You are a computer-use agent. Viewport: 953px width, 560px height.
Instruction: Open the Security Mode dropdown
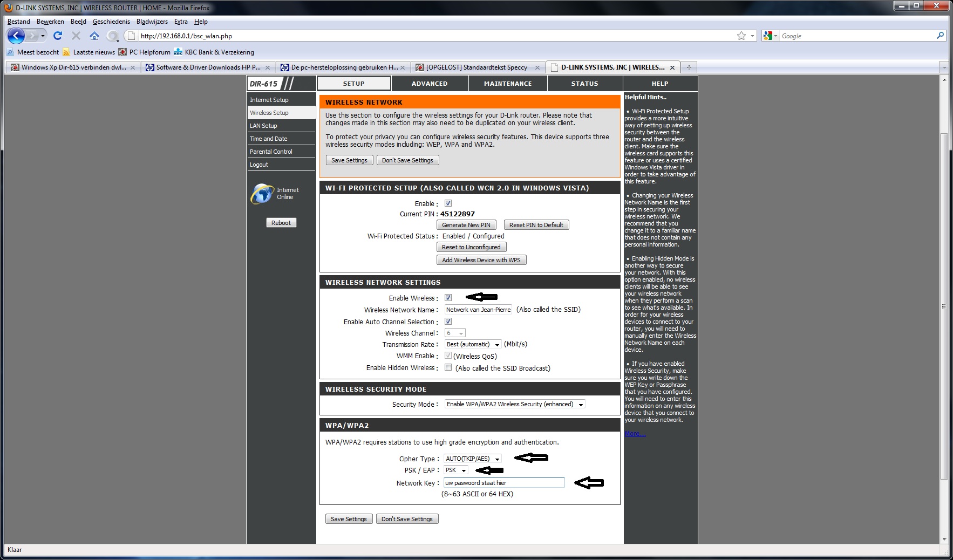tap(515, 404)
